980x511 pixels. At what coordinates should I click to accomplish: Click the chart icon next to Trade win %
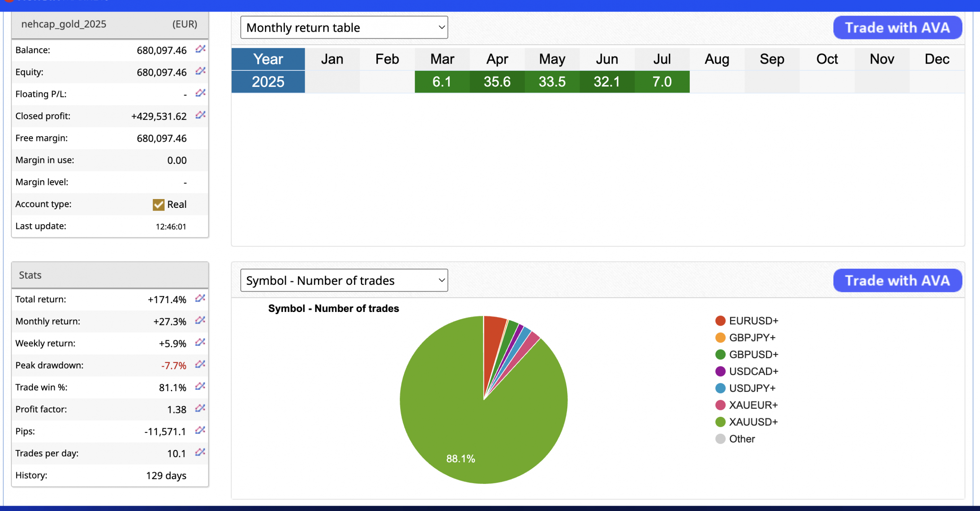click(200, 386)
